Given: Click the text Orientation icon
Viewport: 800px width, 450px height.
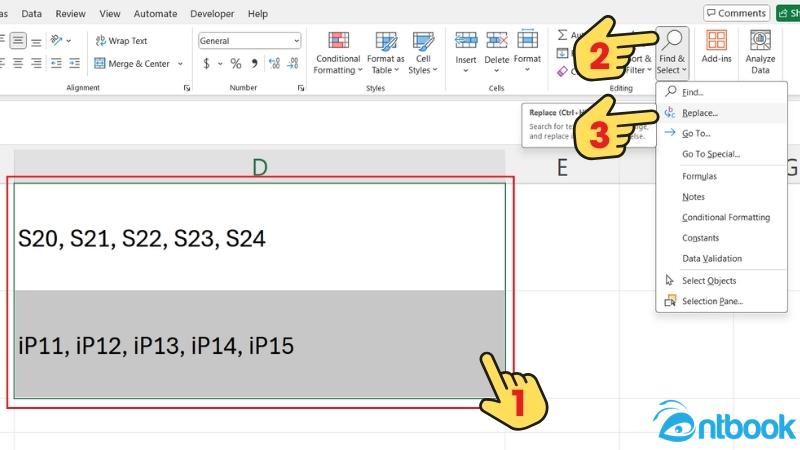Looking at the screenshot, I should [56, 40].
